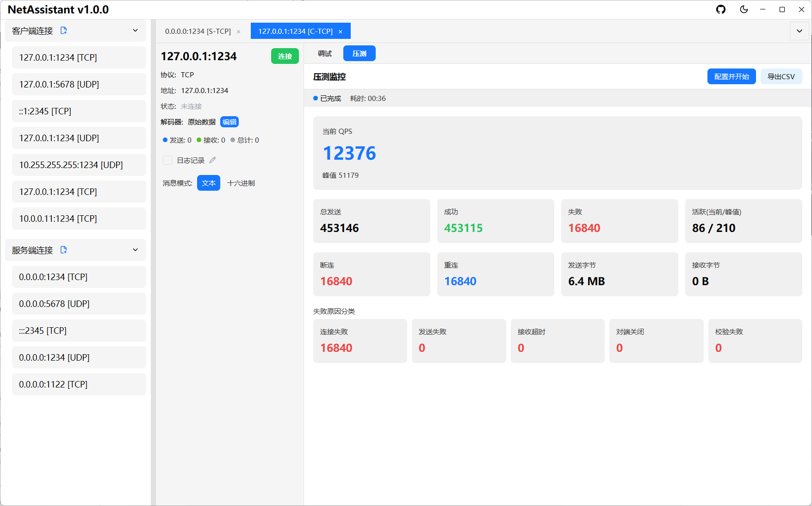This screenshot has height=506, width=812.
Task: Open server connection :::2345 [TCP]
Action: click(79, 331)
